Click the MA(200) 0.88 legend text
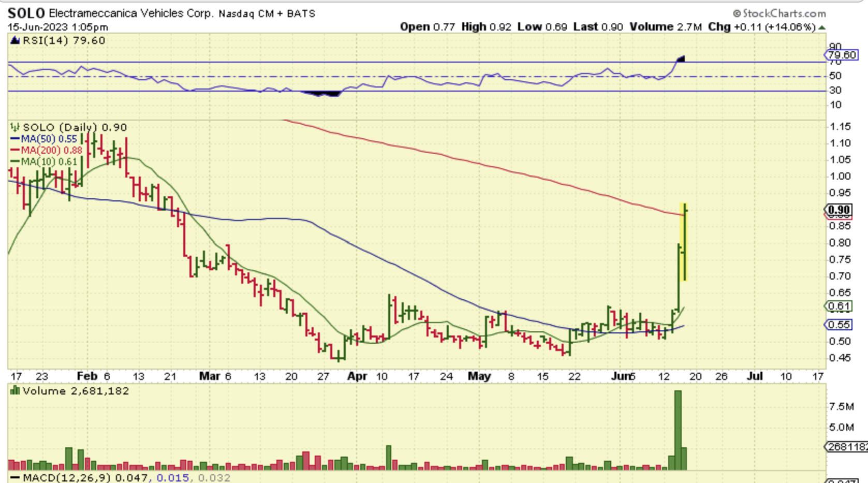868x483 pixels. 51,151
